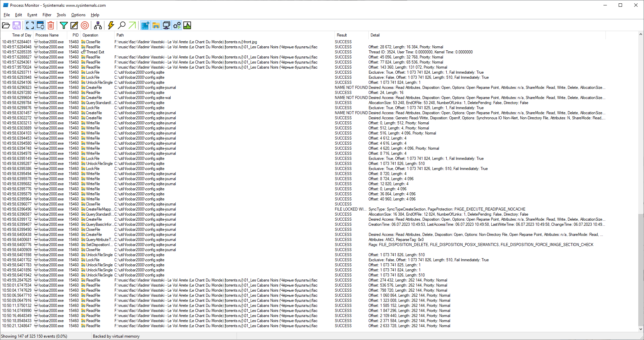Select timestamp 10:49:57,6284401
This screenshot has height=340, width=644.
point(17,42)
